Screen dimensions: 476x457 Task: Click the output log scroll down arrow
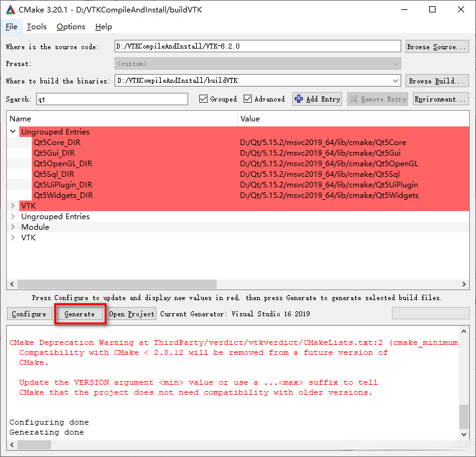(464, 434)
